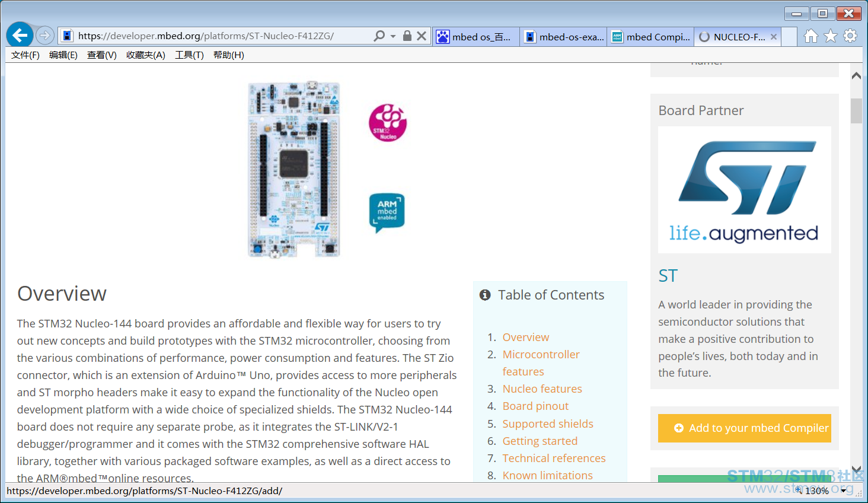The width and height of the screenshot is (868, 503).
Task: Click the scrollbar down arrow
Action: (x=856, y=469)
